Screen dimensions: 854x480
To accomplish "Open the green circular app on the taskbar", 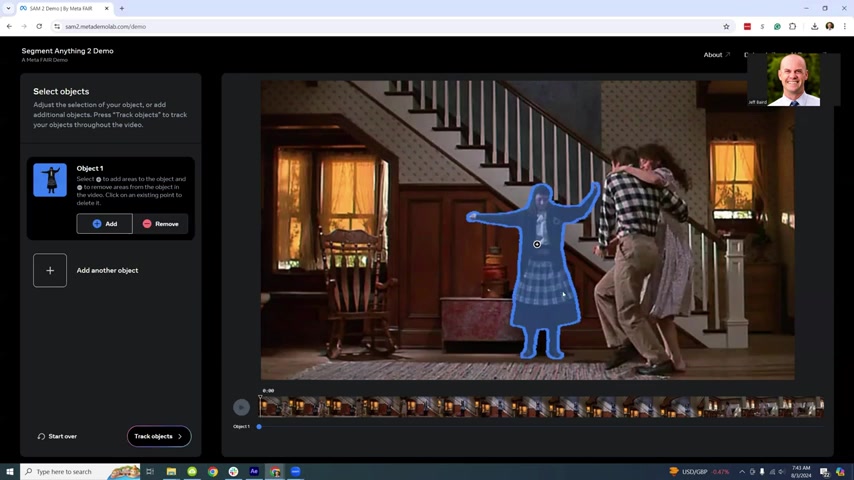I will click(192, 472).
